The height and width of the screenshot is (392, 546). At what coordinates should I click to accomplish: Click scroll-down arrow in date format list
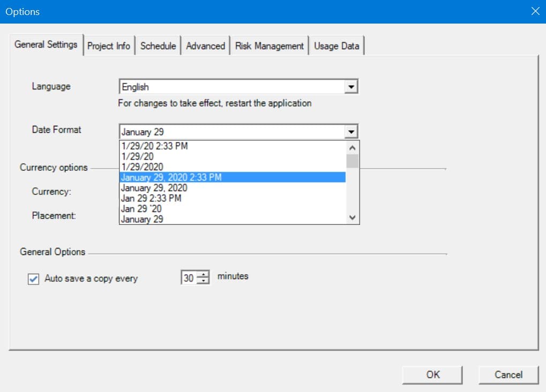pos(353,217)
